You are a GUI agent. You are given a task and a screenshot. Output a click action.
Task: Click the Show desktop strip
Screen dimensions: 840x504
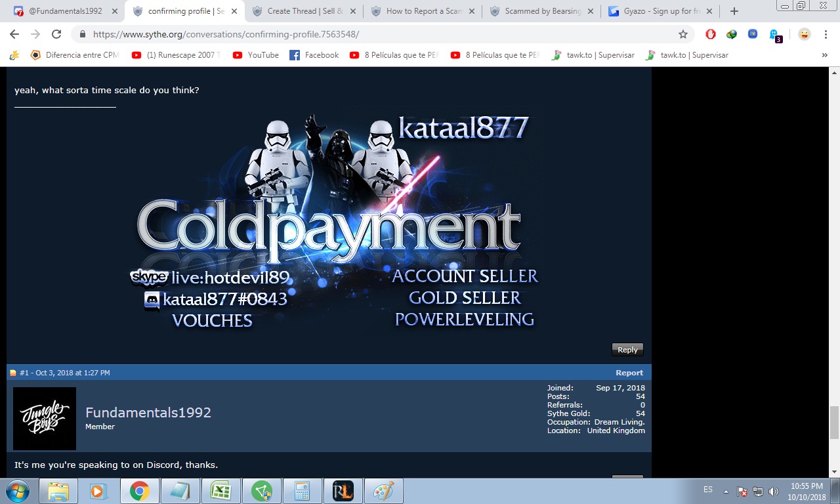[835, 492]
